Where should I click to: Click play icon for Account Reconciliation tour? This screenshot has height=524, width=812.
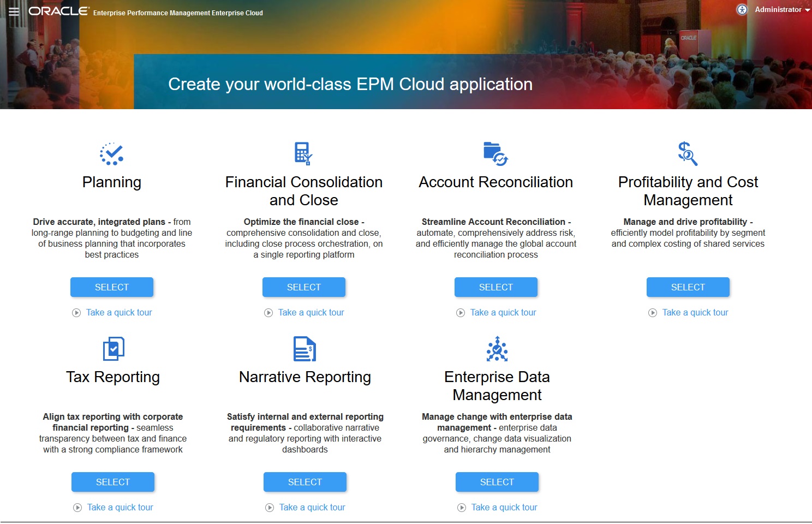(x=461, y=313)
